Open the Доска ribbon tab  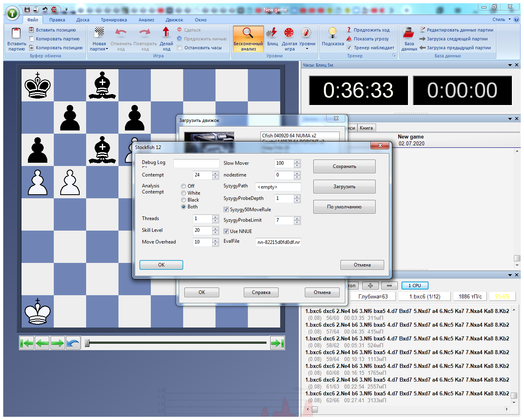pyautogui.click(x=82, y=20)
